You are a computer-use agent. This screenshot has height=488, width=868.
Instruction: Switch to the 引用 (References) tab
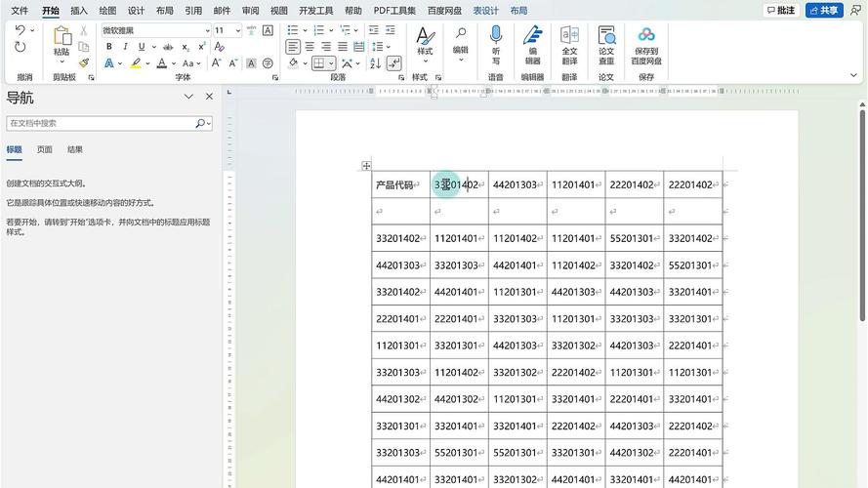tap(193, 11)
